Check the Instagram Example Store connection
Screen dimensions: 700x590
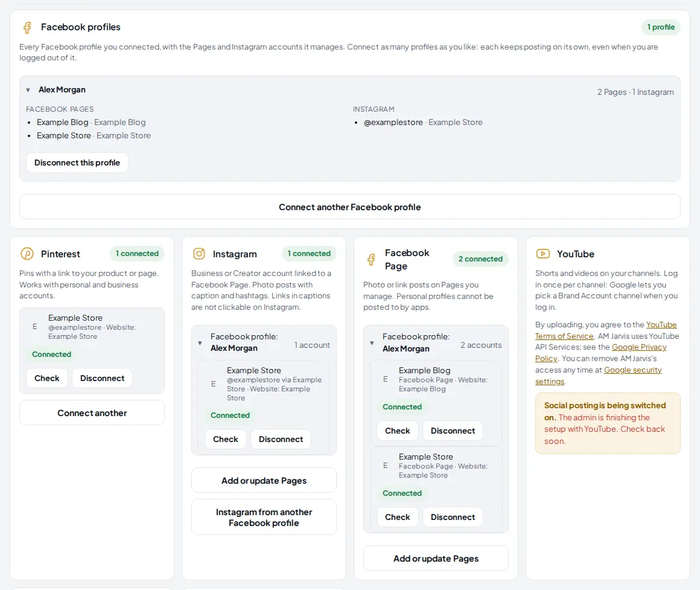(x=226, y=439)
